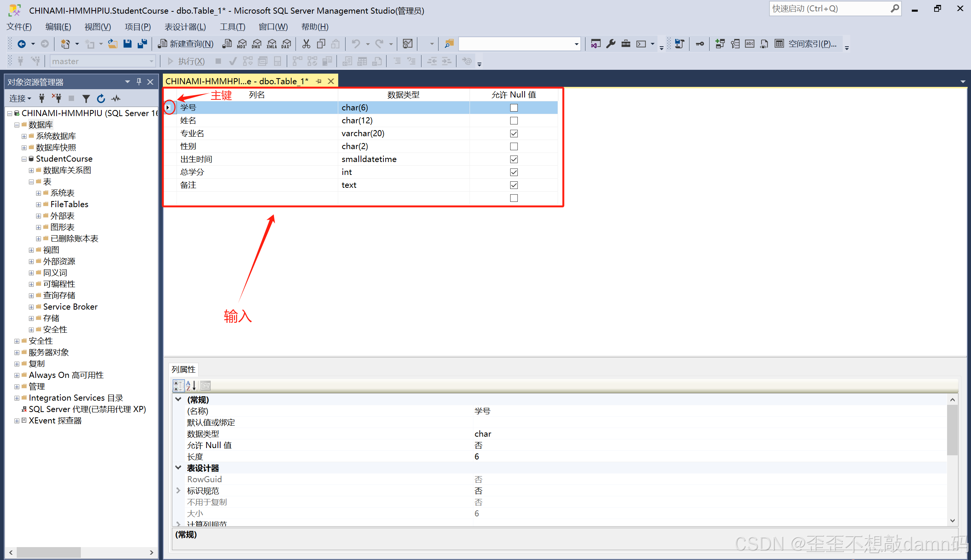
Task: Click properties panel vertical scrollbar down arrow
Action: [952, 521]
